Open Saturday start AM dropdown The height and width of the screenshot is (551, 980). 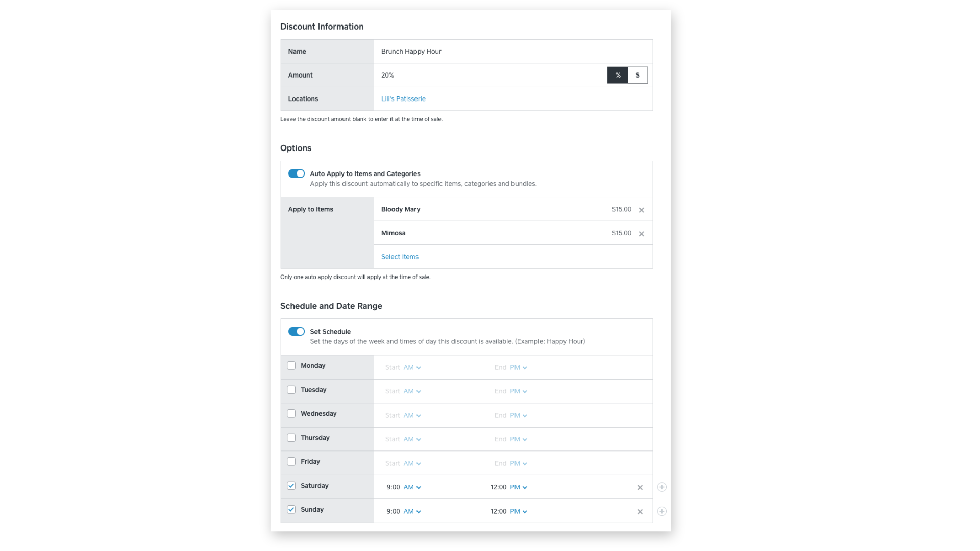pos(412,487)
